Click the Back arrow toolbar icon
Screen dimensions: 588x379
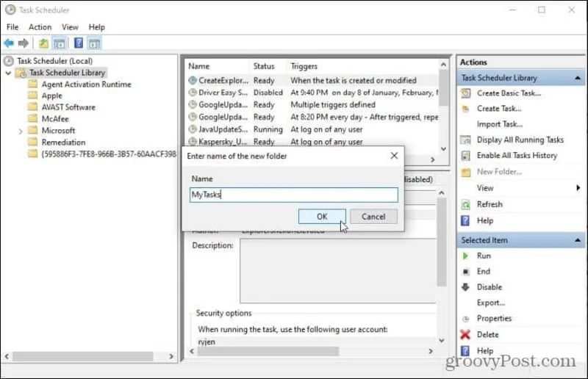click(9, 43)
